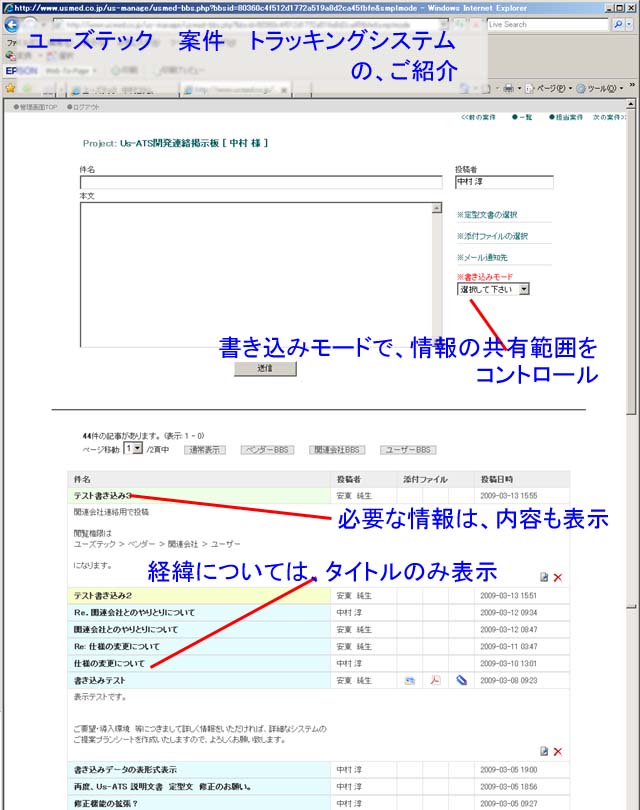
Task: Click the printer icon in command bar
Action: coord(509,88)
